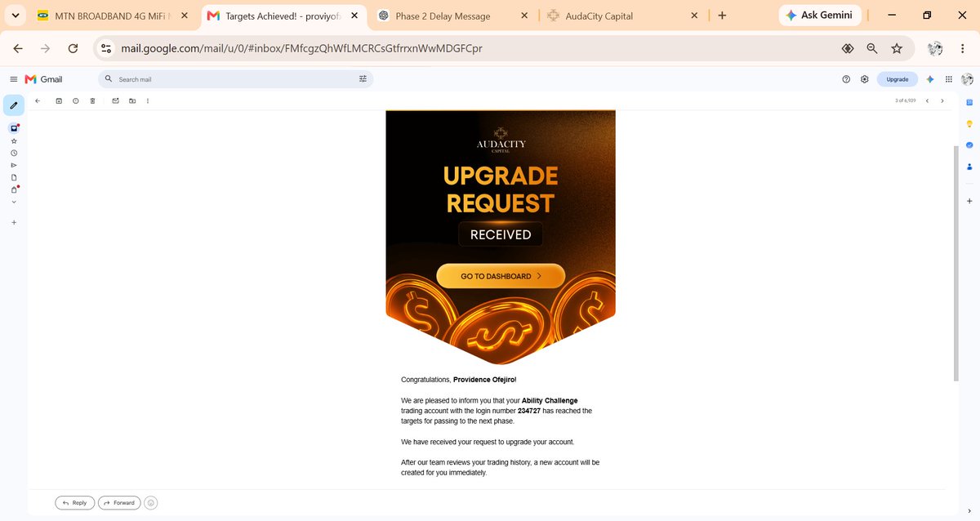The height and width of the screenshot is (521, 980).
Task: Click the address bar URL
Action: (301, 49)
